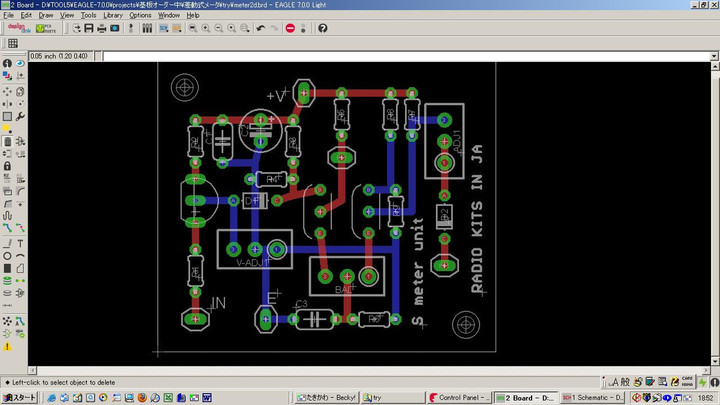Click the Grid settings icon
The height and width of the screenshot is (405, 720).
(x=13, y=44)
